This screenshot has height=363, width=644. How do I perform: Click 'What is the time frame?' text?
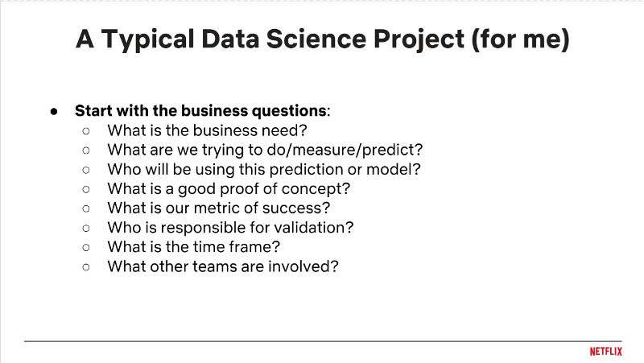pyautogui.click(x=194, y=246)
